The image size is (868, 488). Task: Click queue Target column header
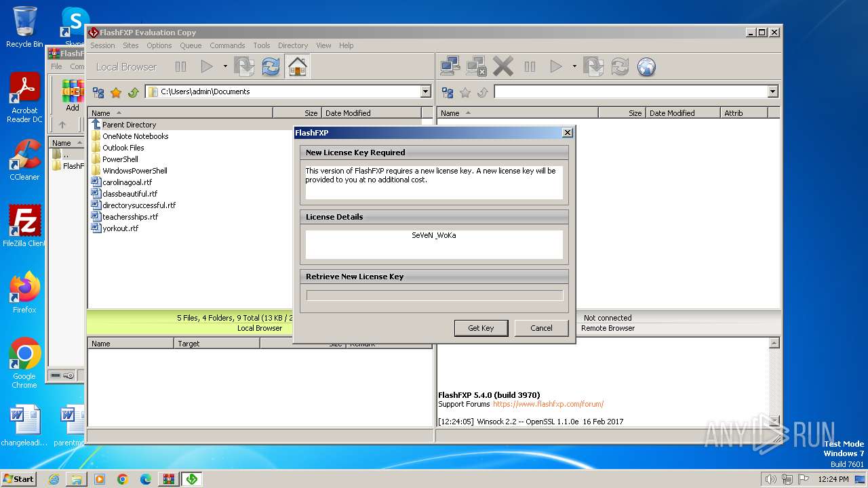(x=217, y=344)
